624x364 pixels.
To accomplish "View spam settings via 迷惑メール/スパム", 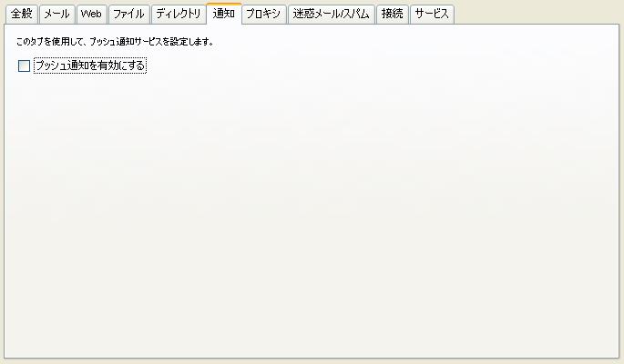I will pyautogui.click(x=331, y=15).
